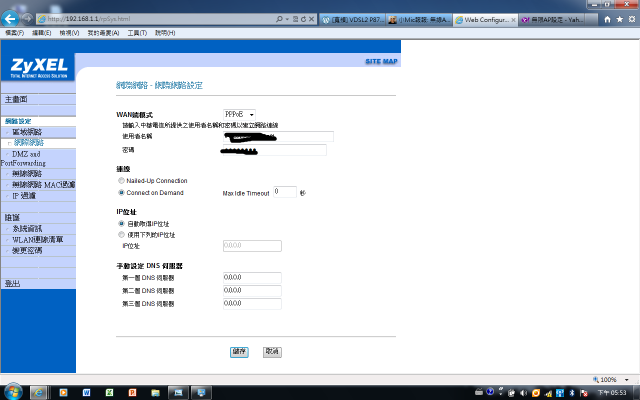
Task: Expand the address bar search options arrow
Action: pos(287,19)
